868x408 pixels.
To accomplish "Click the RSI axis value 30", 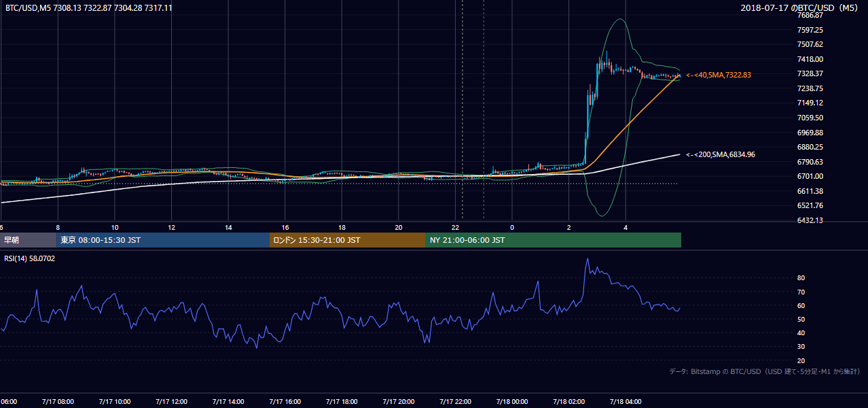I will (x=801, y=347).
